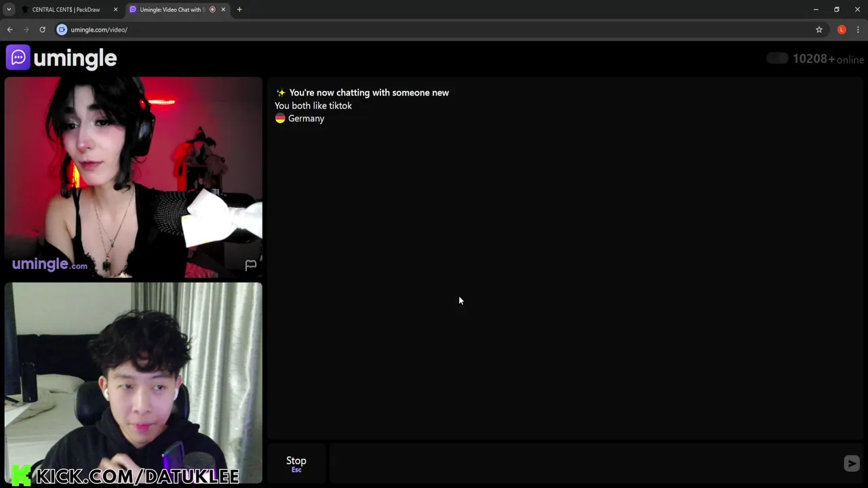This screenshot has width=868, height=488.
Task: Click your own webcam video feed
Action: pyautogui.click(x=134, y=383)
